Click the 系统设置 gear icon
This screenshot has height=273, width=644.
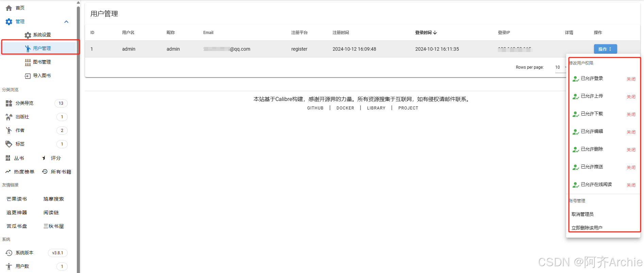[x=28, y=35]
